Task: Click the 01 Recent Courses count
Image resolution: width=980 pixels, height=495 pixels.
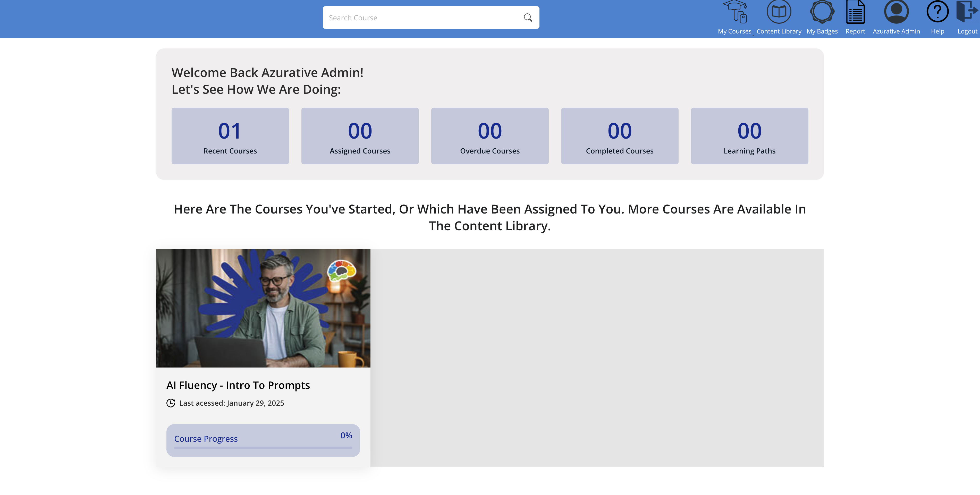Action: [230, 131]
